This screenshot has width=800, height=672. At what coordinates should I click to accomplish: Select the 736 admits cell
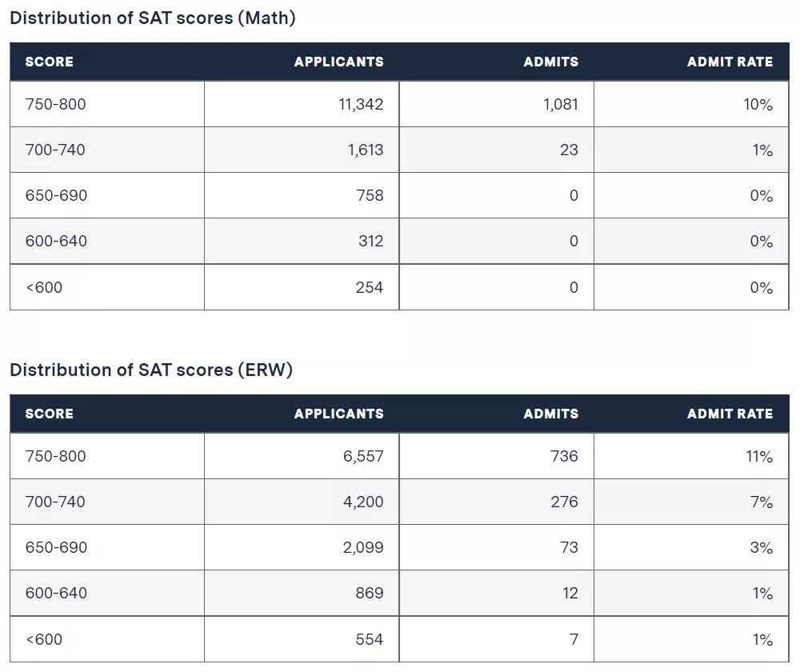tap(564, 456)
